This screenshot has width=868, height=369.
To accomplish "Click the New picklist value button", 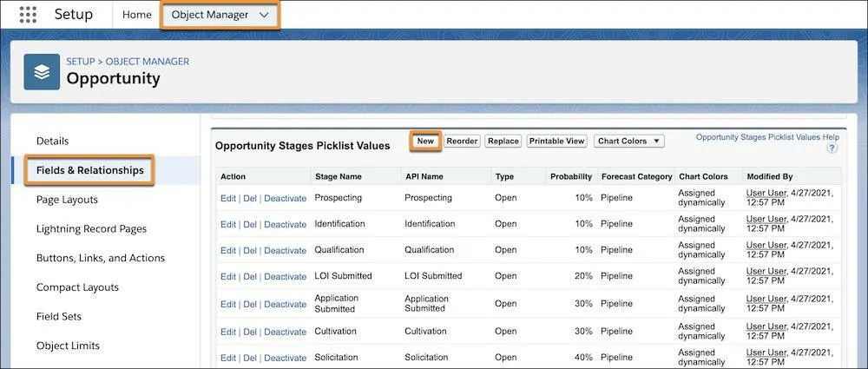I will click(425, 142).
